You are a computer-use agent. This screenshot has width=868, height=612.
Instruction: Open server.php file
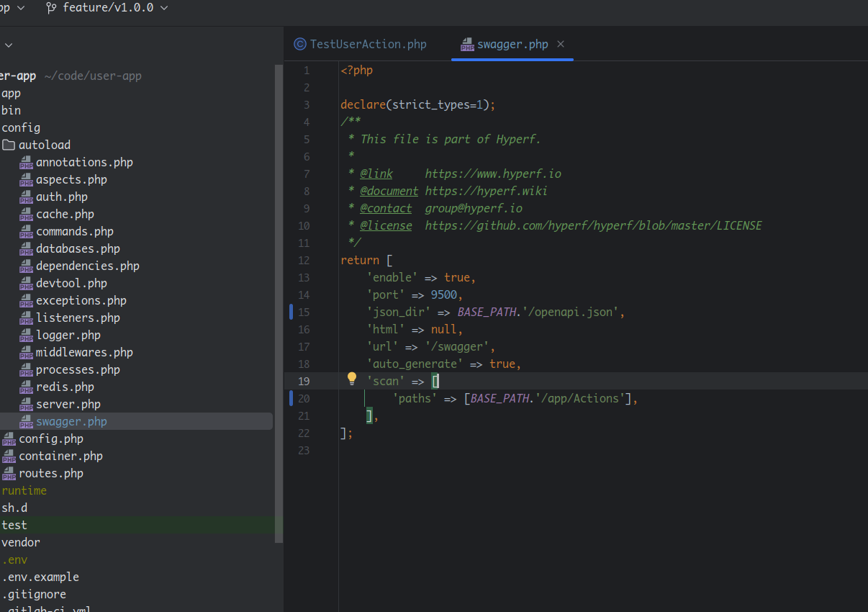(x=68, y=404)
